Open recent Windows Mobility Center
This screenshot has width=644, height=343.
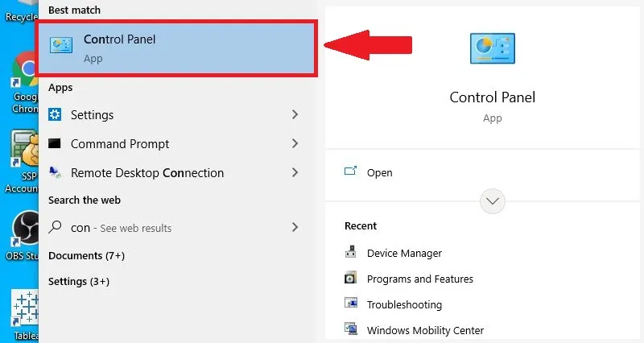tap(425, 330)
